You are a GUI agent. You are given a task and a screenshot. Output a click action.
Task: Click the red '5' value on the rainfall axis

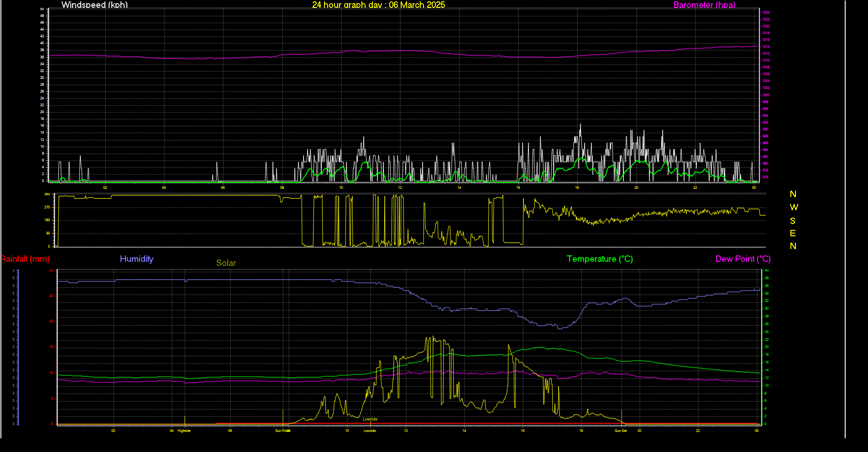(x=52, y=398)
